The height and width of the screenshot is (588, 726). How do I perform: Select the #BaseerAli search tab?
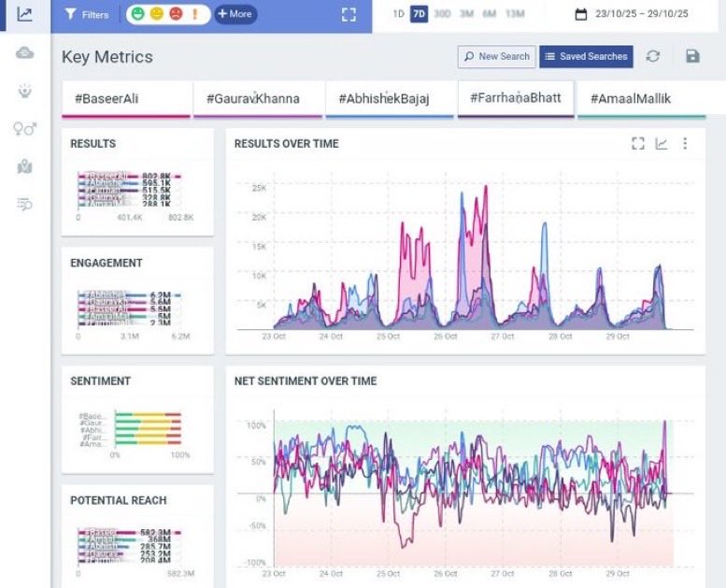click(x=126, y=99)
